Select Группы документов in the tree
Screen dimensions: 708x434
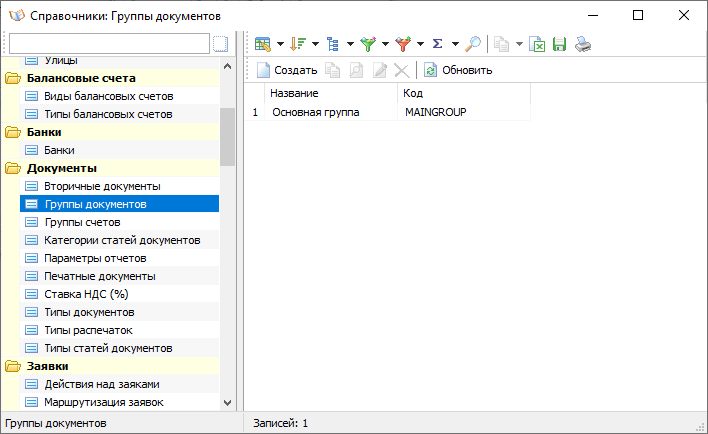[120, 204]
